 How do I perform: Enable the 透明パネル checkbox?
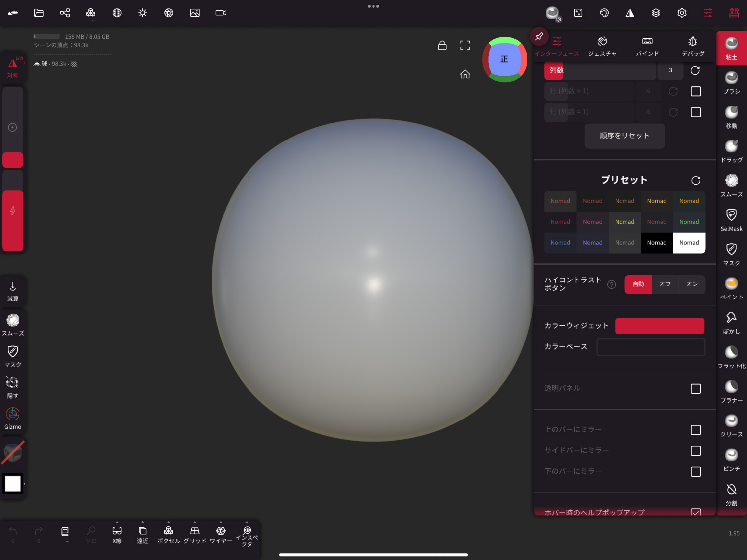tap(695, 389)
